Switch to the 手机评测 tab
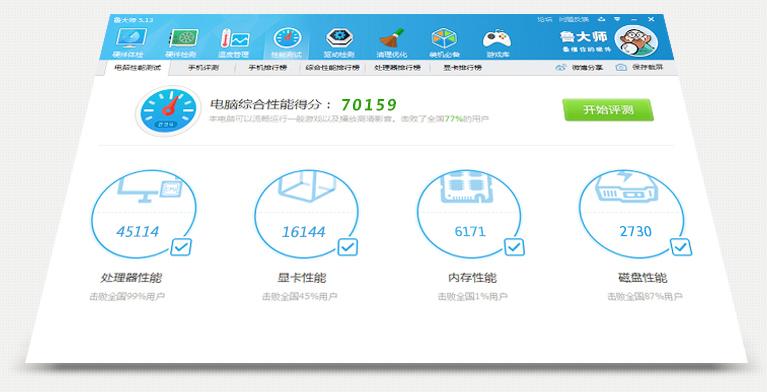The width and height of the screenshot is (767, 392). [x=203, y=68]
